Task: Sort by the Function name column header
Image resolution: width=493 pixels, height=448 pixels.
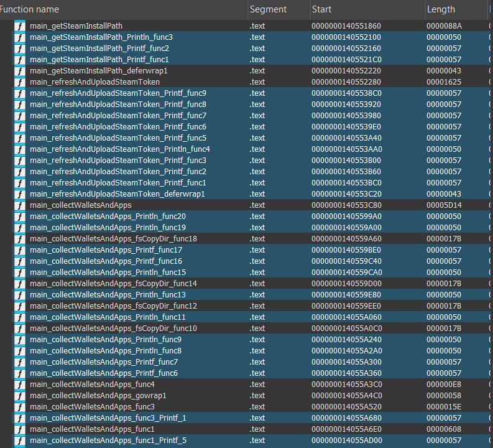Action: [x=123, y=9]
